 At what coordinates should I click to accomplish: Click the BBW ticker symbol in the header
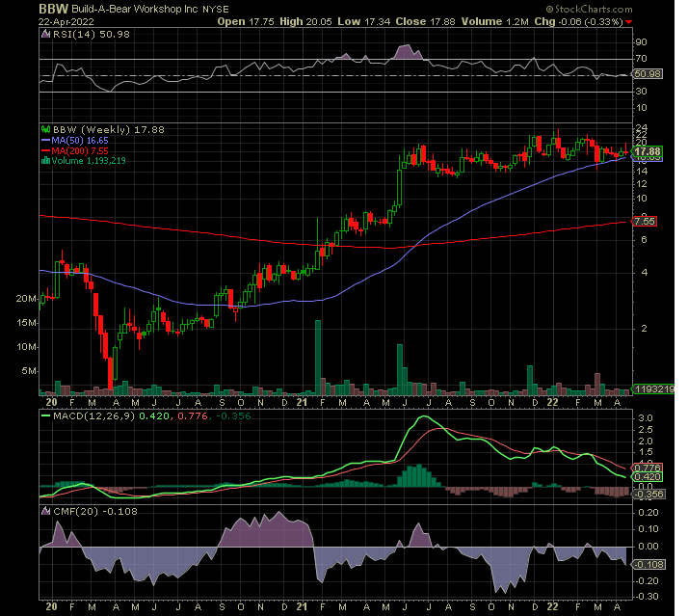point(54,9)
